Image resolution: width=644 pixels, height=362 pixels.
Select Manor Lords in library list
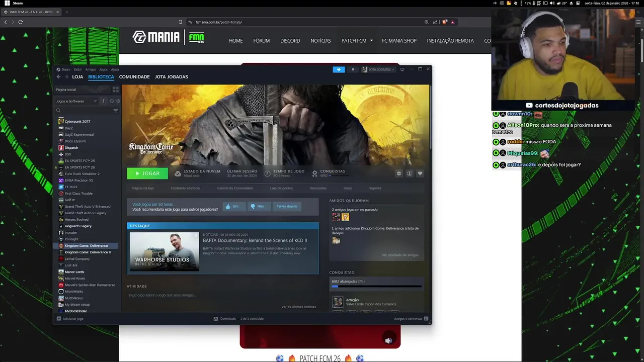74,272
